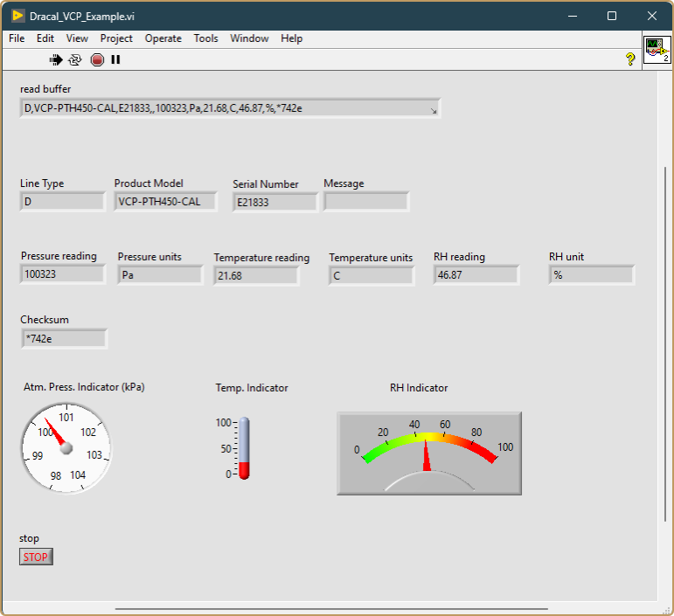Click the "read buffer" label
The width and height of the screenshot is (674, 616).
(45, 89)
